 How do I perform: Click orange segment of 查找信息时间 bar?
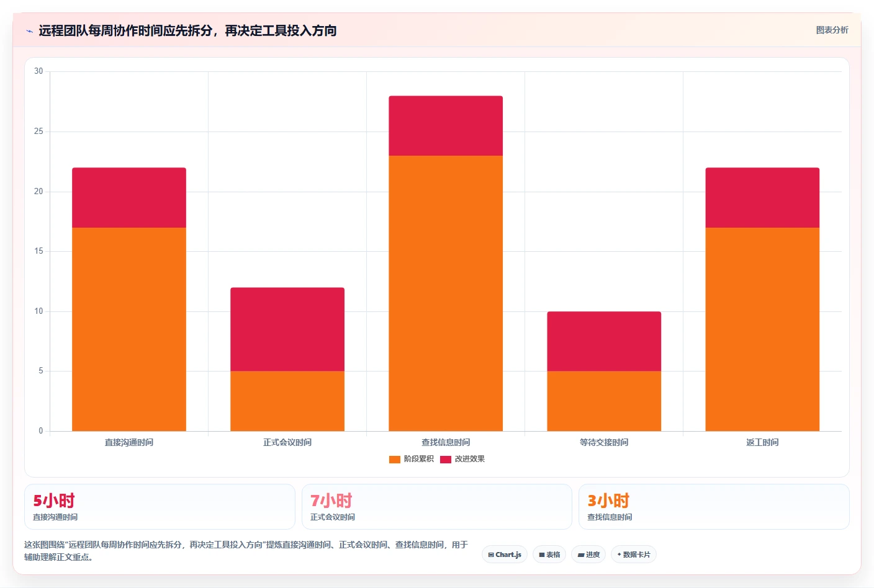pyautogui.click(x=446, y=293)
